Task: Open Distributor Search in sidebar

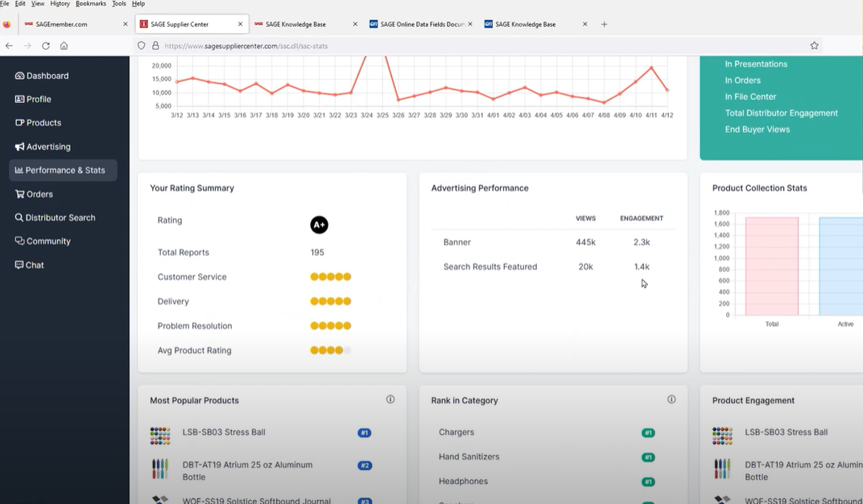Action: [x=55, y=218]
